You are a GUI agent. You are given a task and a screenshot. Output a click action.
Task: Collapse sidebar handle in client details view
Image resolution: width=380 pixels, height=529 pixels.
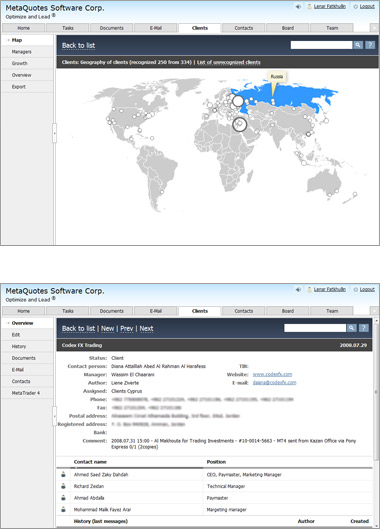54,416
